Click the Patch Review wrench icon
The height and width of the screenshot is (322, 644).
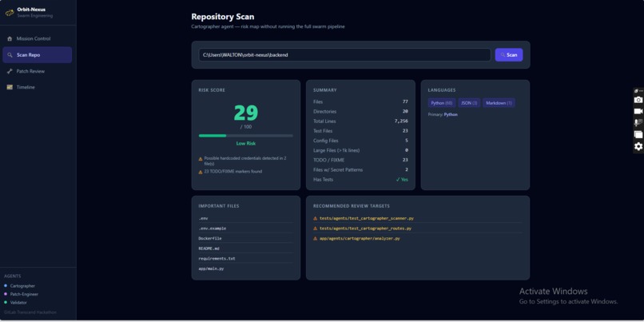pyautogui.click(x=10, y=71)
